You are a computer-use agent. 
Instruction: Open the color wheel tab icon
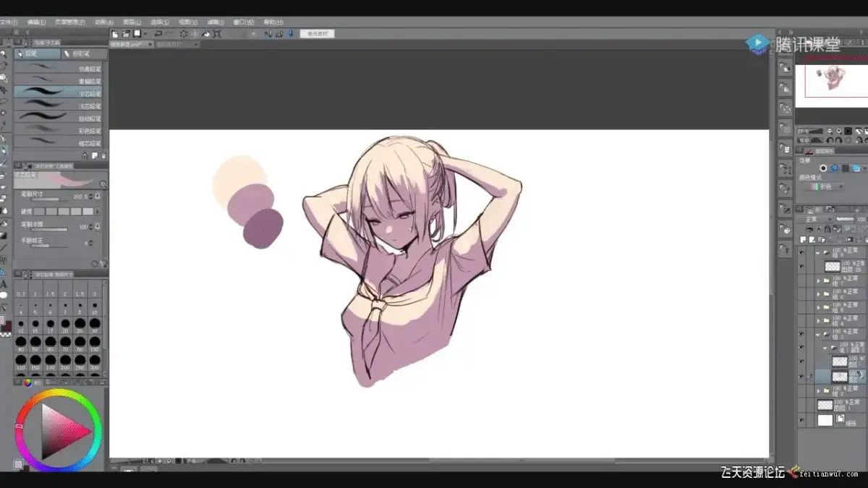pos(27,382)
